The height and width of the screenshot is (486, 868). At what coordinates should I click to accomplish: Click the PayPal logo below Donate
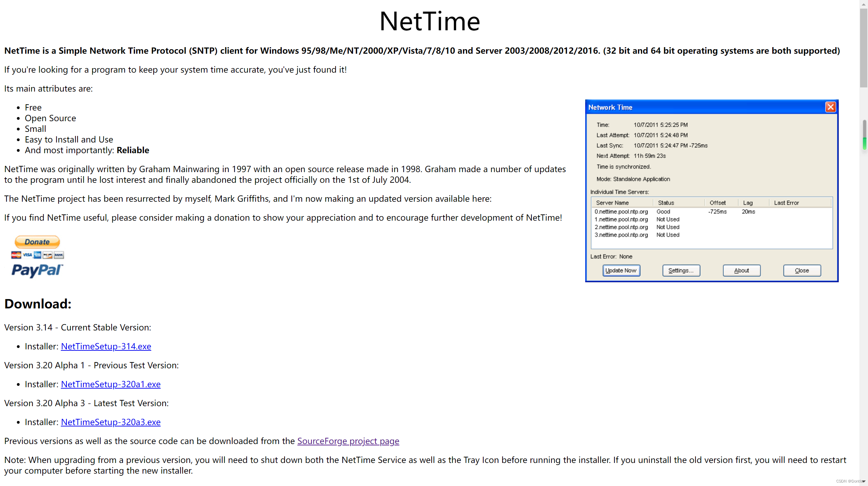coord(37,271)
